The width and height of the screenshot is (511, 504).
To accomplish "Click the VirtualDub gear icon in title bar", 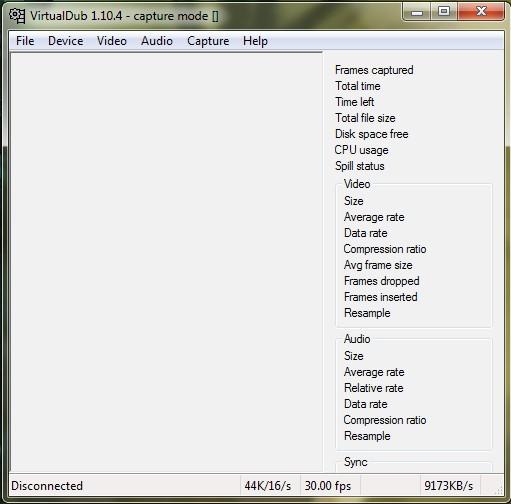I will (x=17, y=15).
